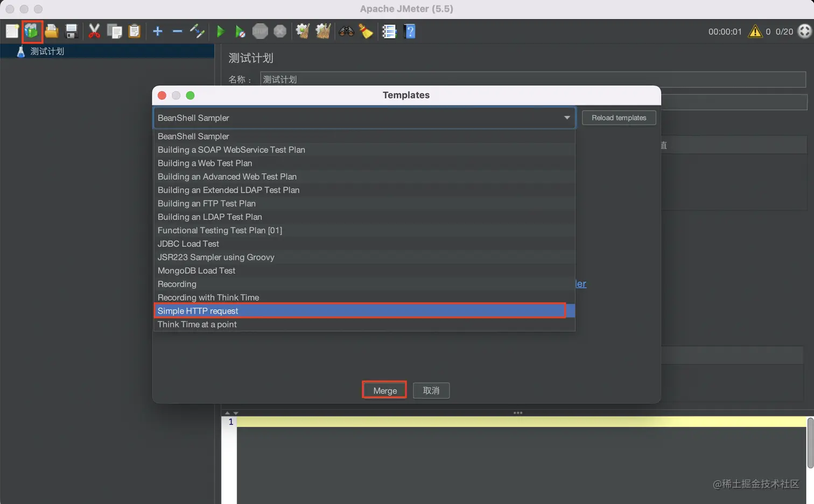The image size is (814, 504).
Task: Click the 名称 name input field
Action: 532,79
